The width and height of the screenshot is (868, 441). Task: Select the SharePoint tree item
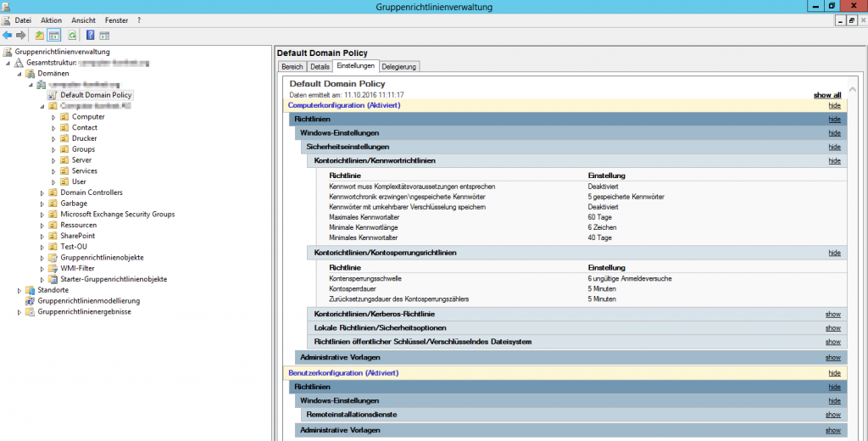click(77, 236)
